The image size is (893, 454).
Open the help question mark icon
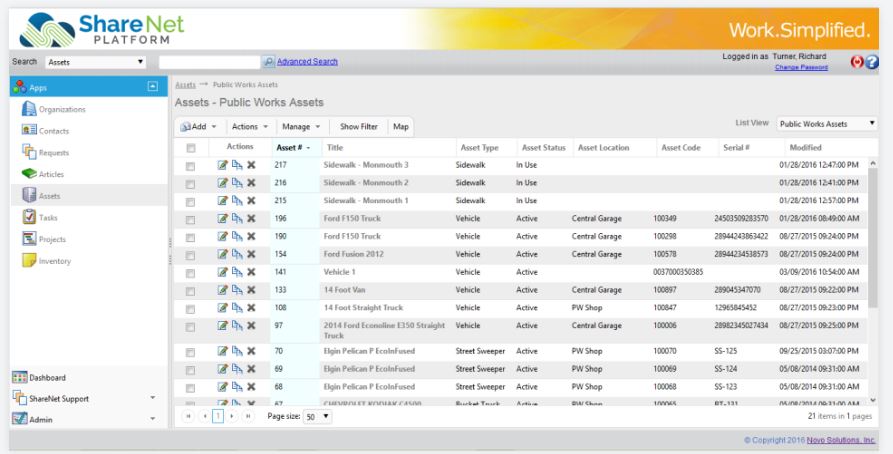(872, 62)
